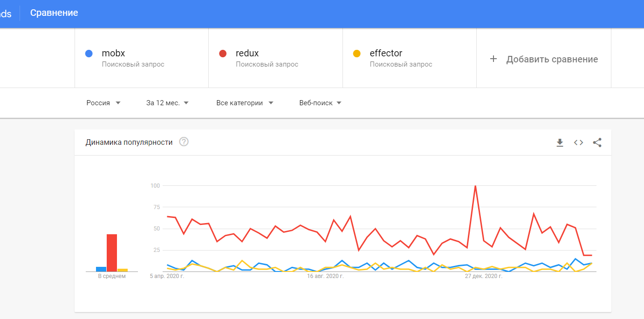
Task: Click the yellow effector color dot
Action: click(357, 54)
